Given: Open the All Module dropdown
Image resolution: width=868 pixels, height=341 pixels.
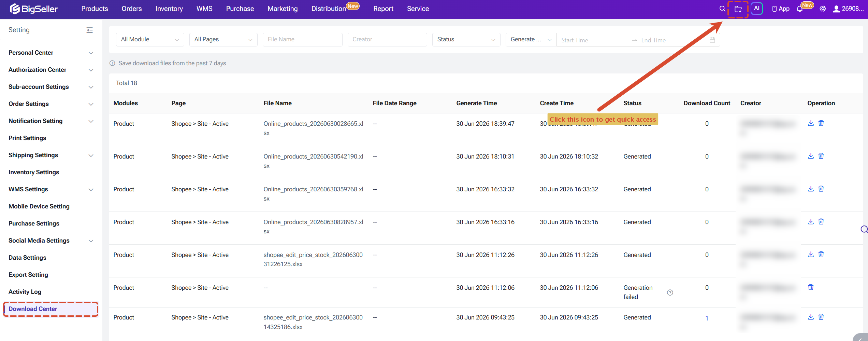Looking at the screenshot, I should pos(150,40).
